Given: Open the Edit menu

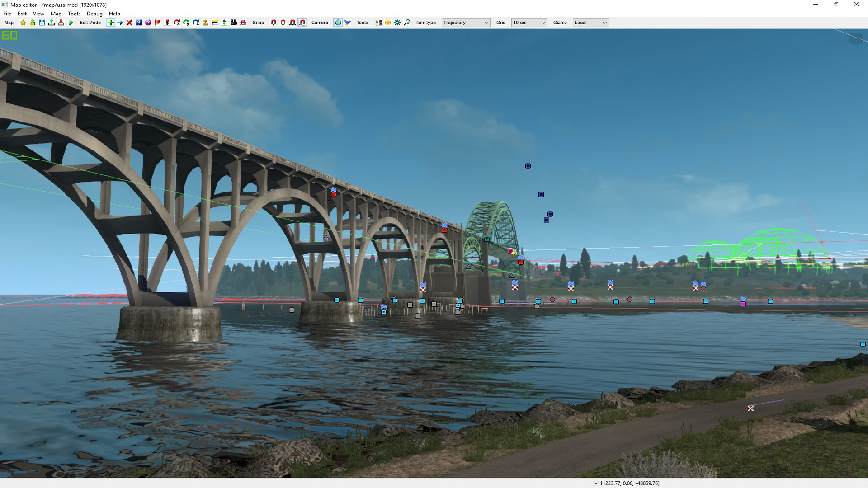Looking at the screenshot, I should pyautogui.click(x=22, y=14).
